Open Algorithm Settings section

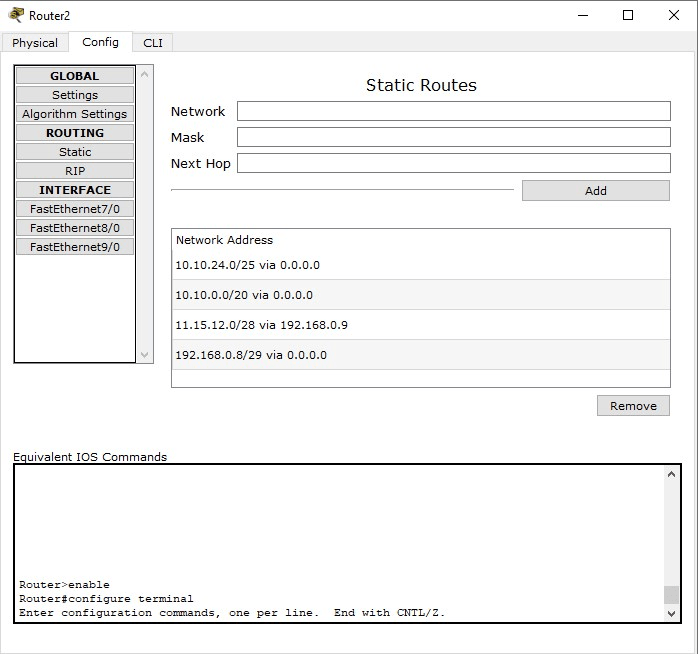click(x=75, y=114)
